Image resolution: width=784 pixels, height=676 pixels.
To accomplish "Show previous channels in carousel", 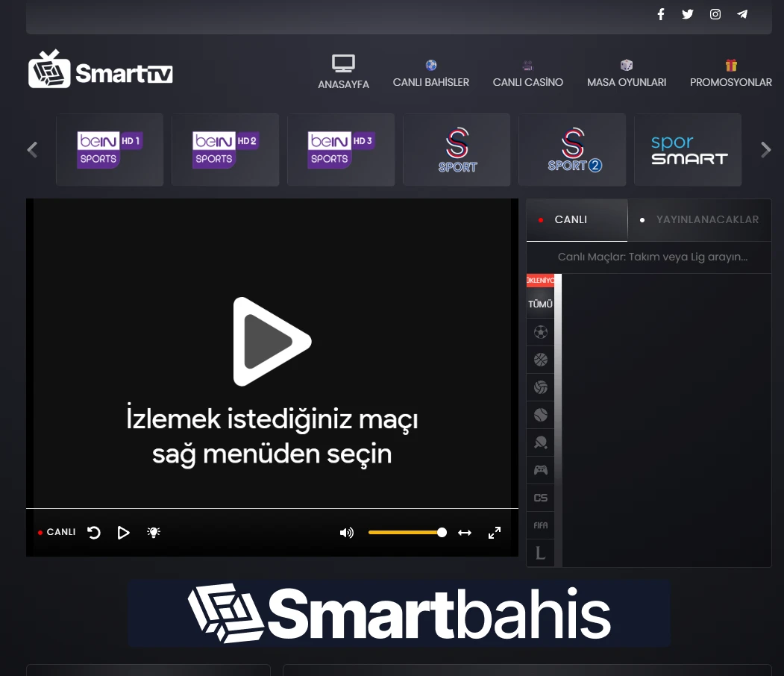I will coord(33,149).
